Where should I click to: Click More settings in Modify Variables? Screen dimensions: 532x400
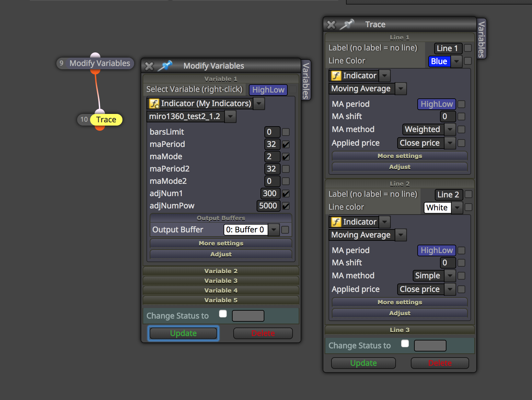tap(221, 243)
